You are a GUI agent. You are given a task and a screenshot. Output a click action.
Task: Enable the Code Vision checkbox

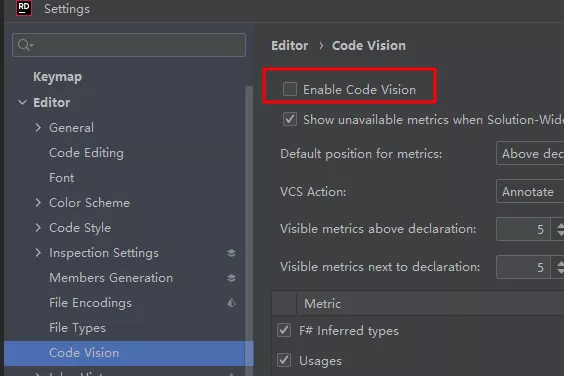pos(290,89)
